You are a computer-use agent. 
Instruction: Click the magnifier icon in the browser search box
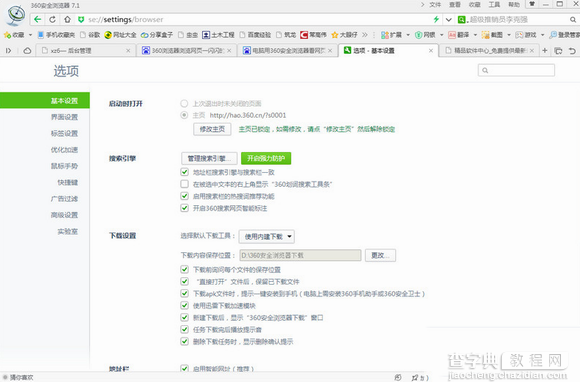pos(573,20)
